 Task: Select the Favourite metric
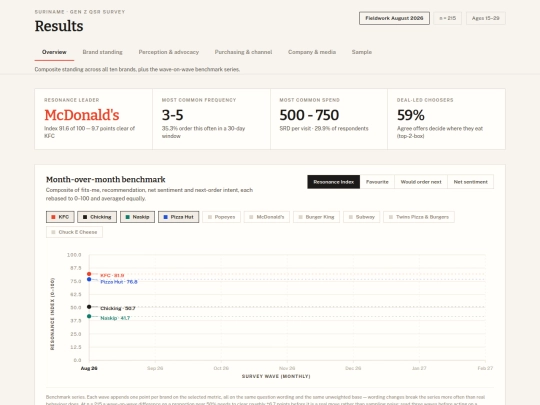(377, 182)
